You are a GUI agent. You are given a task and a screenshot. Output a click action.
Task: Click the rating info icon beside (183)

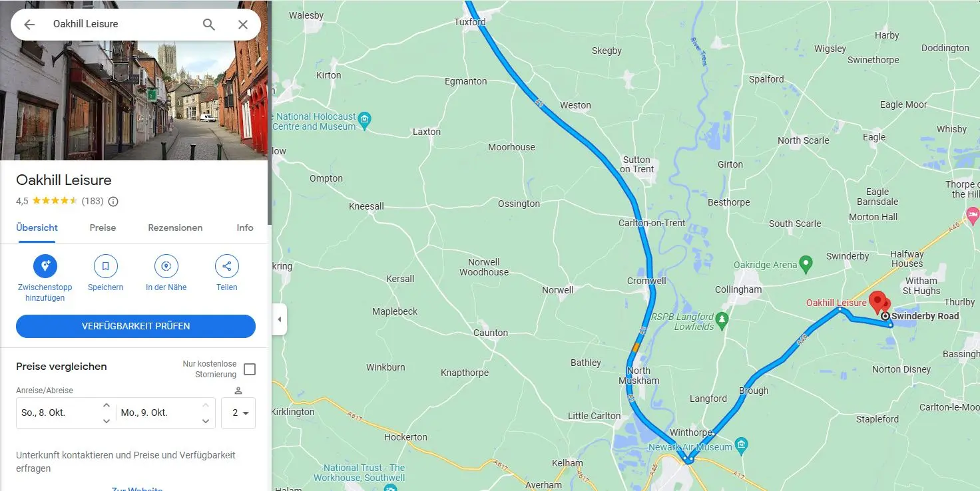pyautogui.click(x=113, y=202)
